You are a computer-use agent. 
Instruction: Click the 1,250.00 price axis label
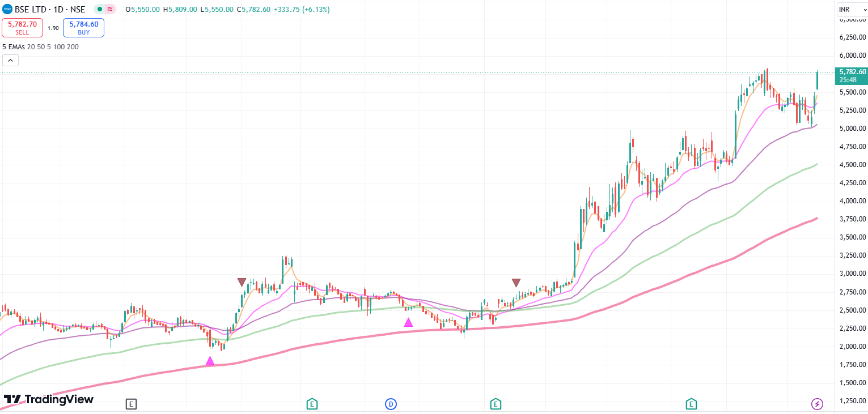[853, 400]
